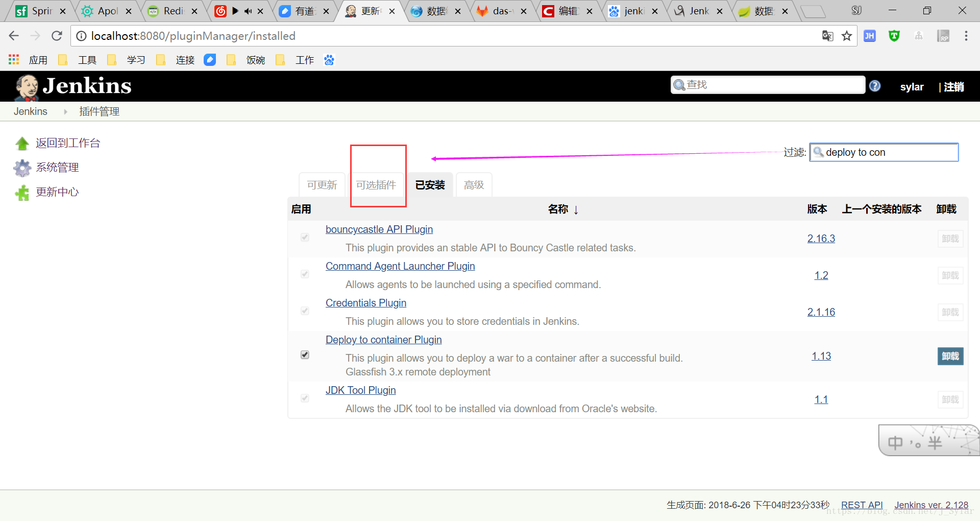
Task: Open the REST API footer link
Action: [862, 505]
